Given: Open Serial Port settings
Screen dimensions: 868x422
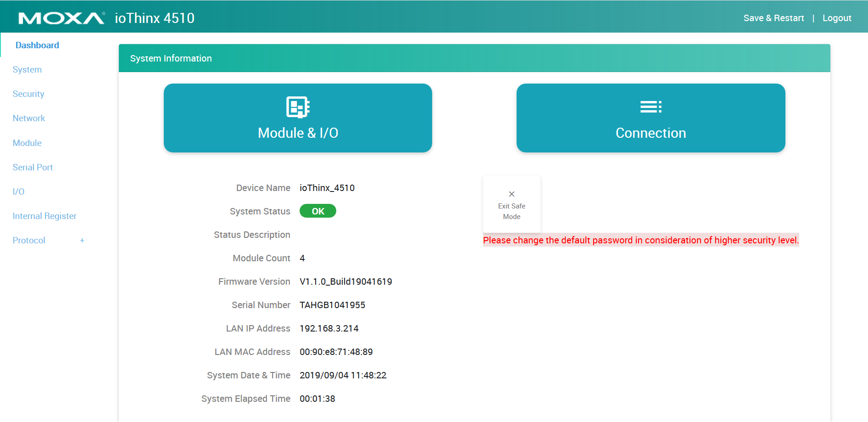Looking at the screenshot, I should point(33,167).
